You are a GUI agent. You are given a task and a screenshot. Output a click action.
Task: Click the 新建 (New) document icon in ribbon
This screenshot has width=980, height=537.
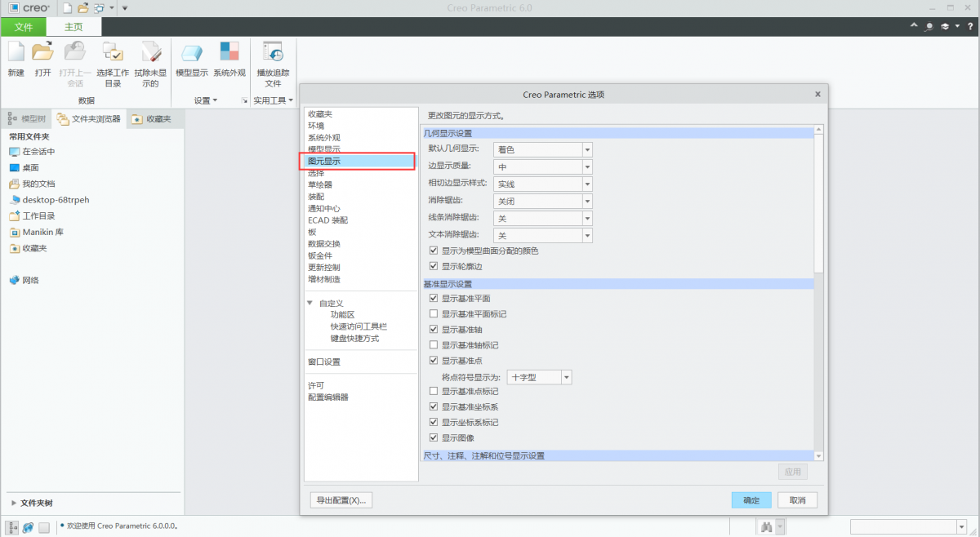[16, 52]
